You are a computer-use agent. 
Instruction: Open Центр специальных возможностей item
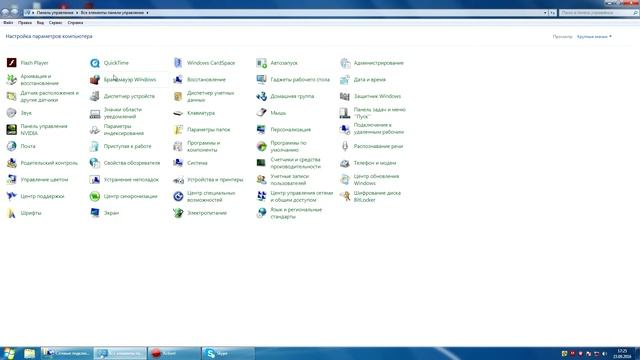204,197
